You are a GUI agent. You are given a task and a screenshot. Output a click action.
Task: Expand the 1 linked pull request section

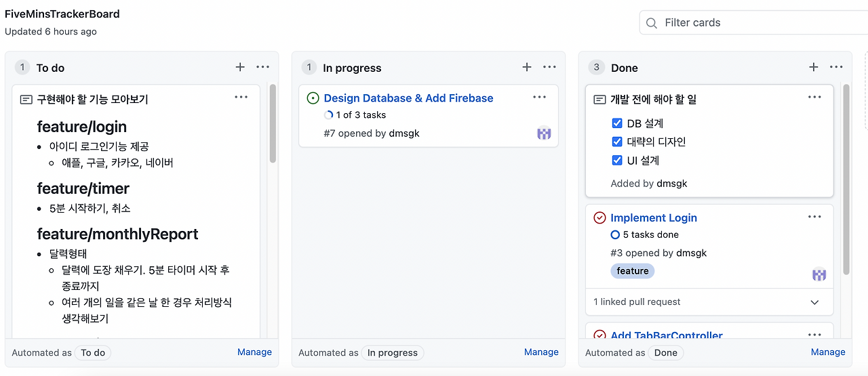pyautogui.click(x=815, y=302)
